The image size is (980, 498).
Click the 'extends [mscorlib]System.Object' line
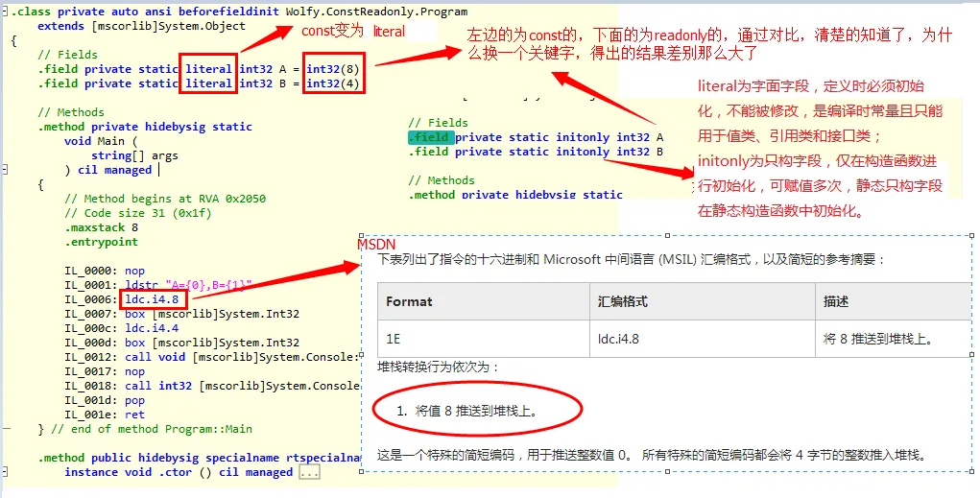(x=141, y=26)
